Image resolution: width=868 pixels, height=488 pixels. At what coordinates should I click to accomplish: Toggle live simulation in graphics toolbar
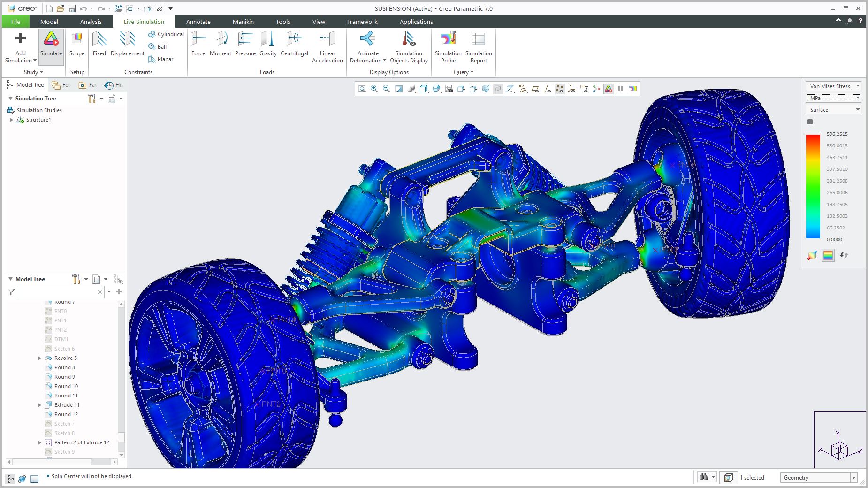tap(609, 89)
